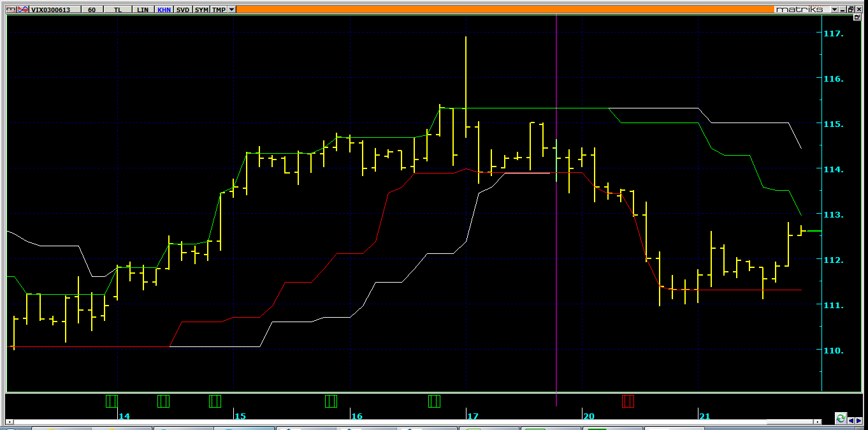The image size is (868, 430).
Task: Click the TMP template button
Action: click(219, 10)
